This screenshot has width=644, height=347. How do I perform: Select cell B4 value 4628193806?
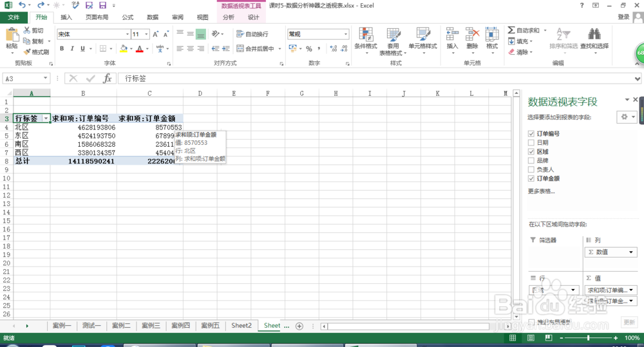(x=83, y=127)
